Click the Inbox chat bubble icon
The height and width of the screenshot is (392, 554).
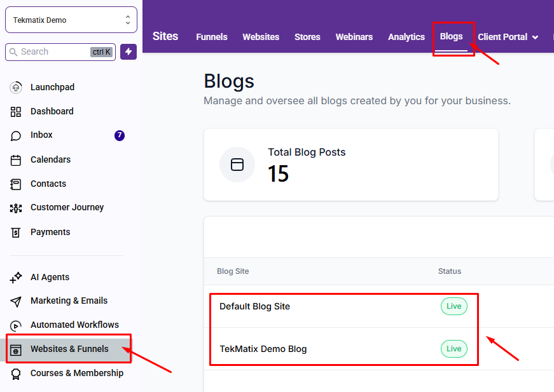click(x=16, y=135)
